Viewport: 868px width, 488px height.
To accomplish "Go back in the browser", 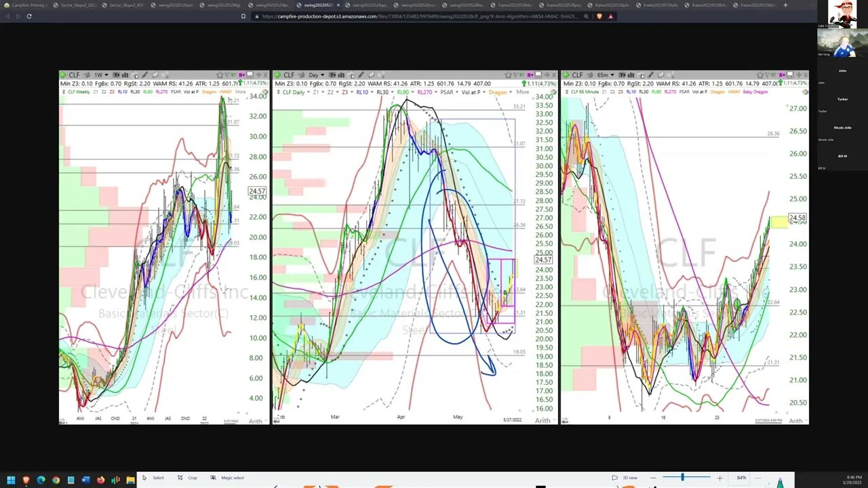I will pyautogui.click(x=8, y=16).
